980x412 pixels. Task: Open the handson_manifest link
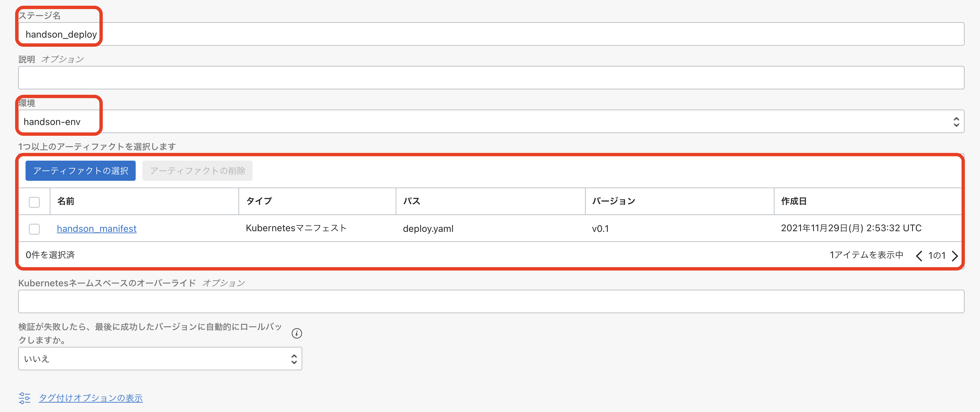pos(97,229)
